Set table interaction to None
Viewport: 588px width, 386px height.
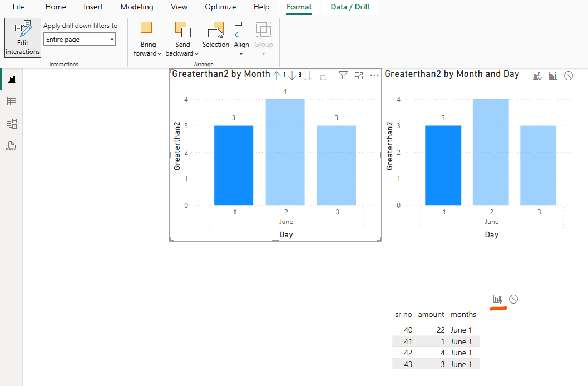(x=513, y=299)
